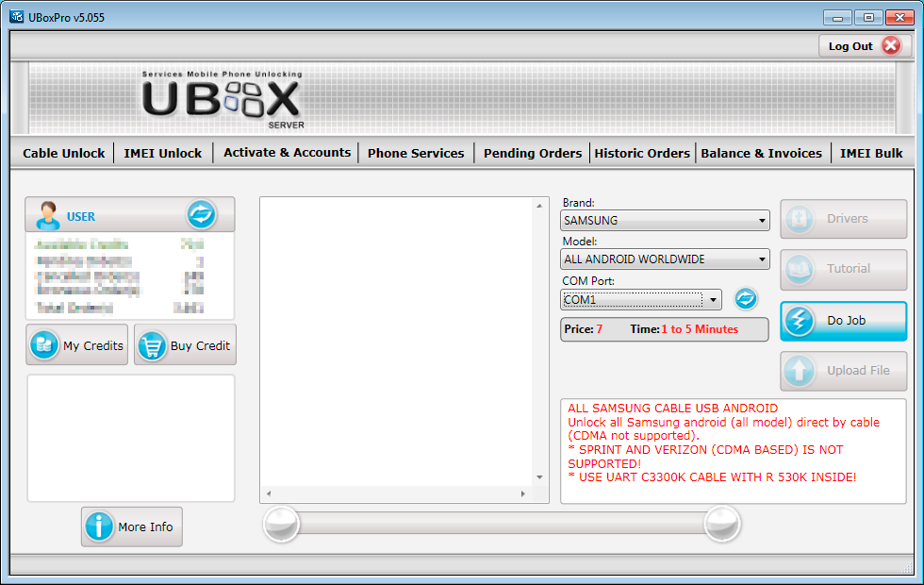Image resolution: width=924 pixels, height=585 pixels.
Task: Open More Info
Action: pyautogui.click(x=131, y=526)
